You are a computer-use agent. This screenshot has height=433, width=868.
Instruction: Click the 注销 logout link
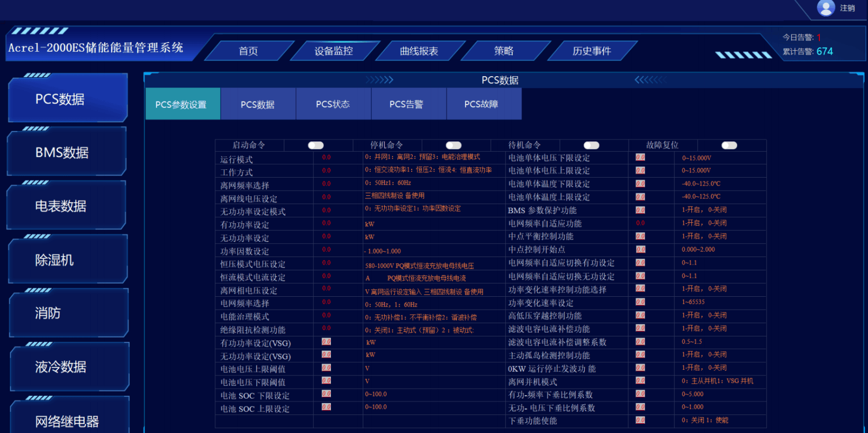point(847,8)
